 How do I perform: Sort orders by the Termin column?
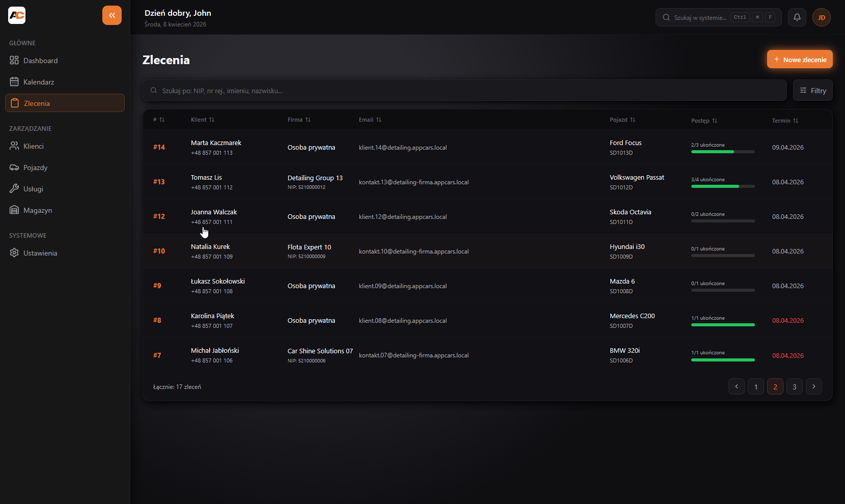tap(785, 121)
